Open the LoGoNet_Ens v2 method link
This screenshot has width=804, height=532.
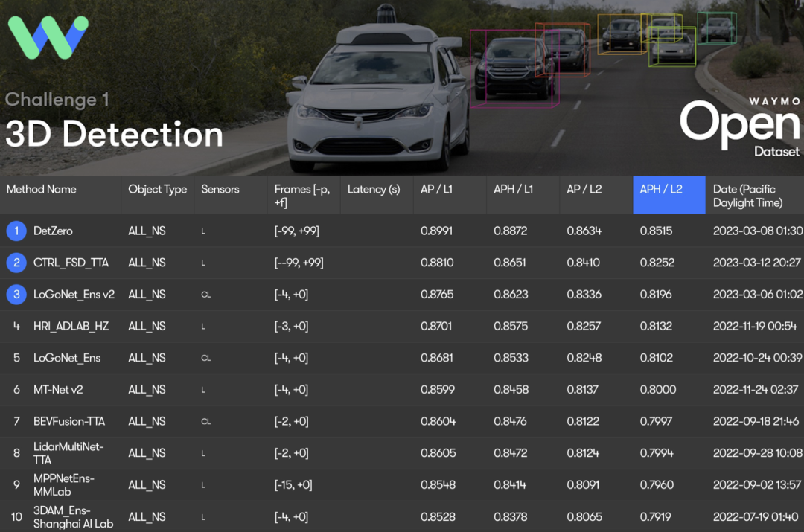(x=74, y=295)
